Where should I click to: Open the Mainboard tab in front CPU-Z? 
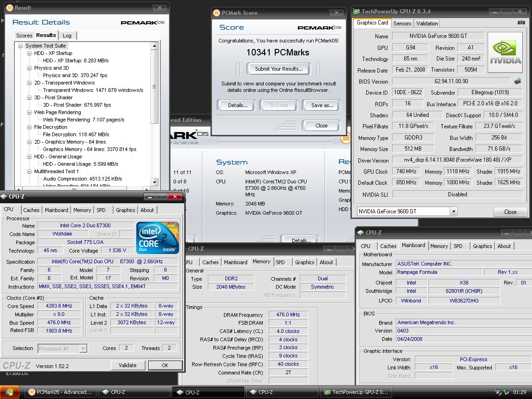tap(56, 210)
